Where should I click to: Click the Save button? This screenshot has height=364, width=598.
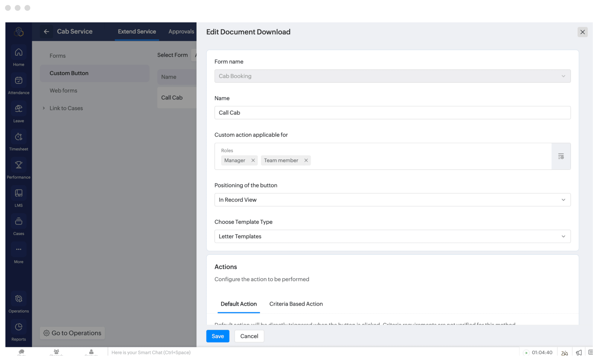218,336
